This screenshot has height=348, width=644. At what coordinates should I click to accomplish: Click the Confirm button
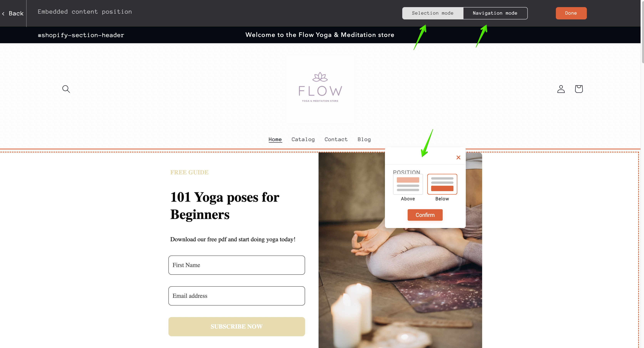tap(425, 215)
